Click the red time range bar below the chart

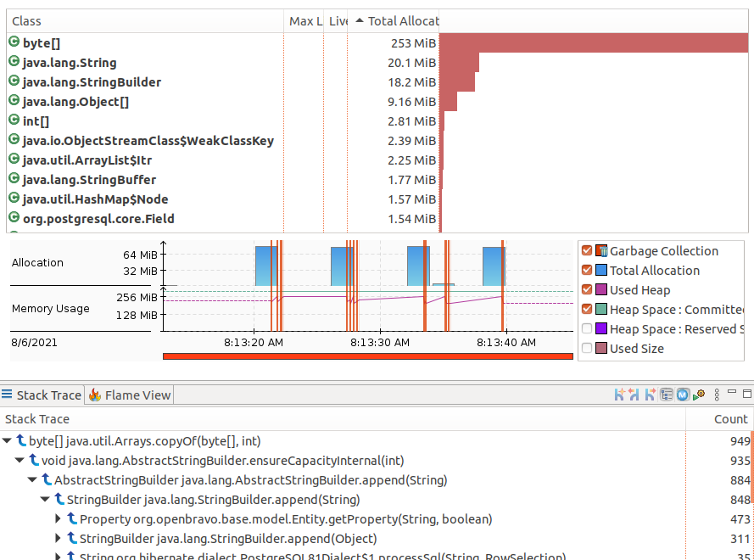coord(367,356)
